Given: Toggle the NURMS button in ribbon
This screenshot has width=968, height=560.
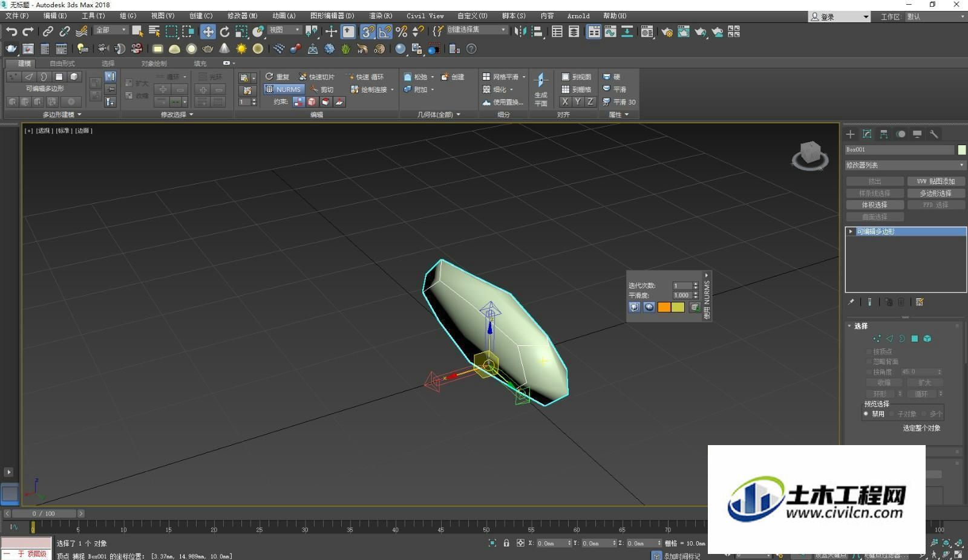Looking at the screenshot, I should [x=283, y=89].
